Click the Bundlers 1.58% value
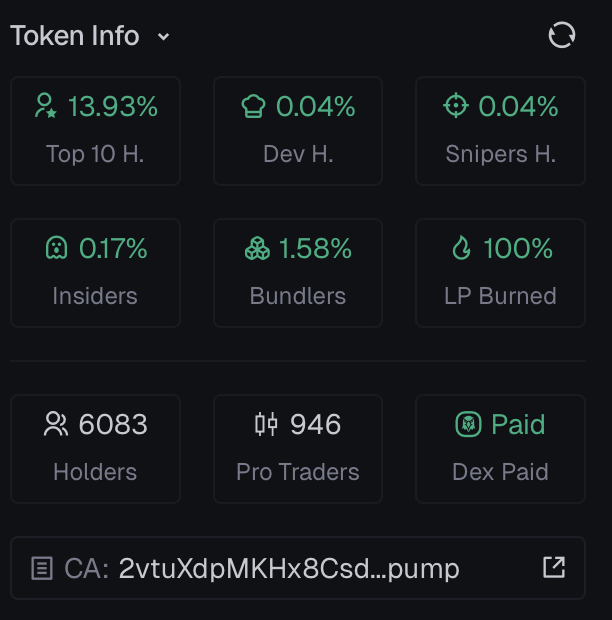The width and height of the screenshot is (612, 620). (315, 248)
